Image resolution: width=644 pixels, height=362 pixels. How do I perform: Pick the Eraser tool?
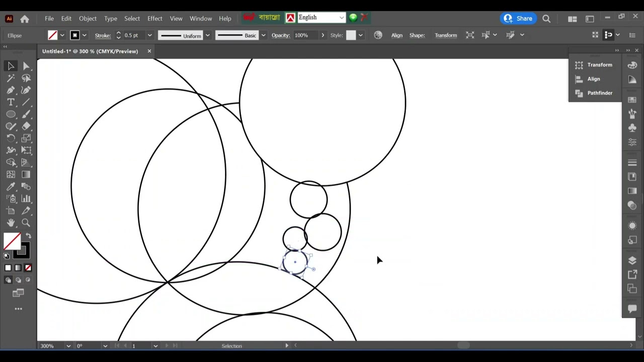click(26, 126)
